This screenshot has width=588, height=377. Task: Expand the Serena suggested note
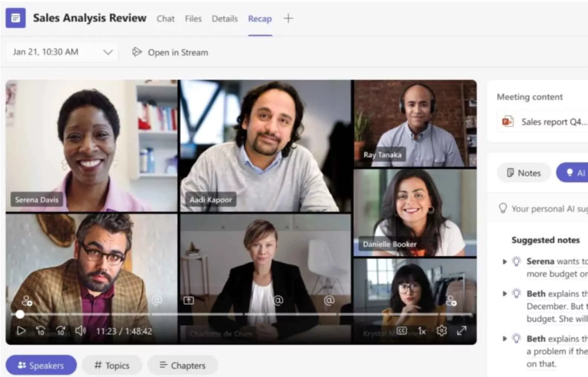click(504, 261)
